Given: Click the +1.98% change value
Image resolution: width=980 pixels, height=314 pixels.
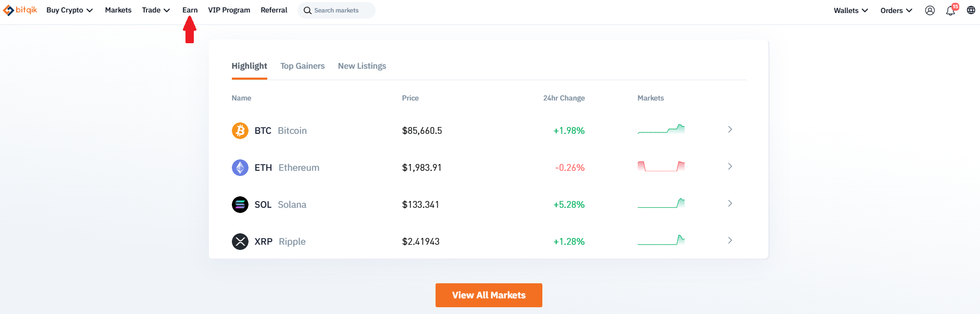Looking at the screenshot, I should click(x=569, y=131).
